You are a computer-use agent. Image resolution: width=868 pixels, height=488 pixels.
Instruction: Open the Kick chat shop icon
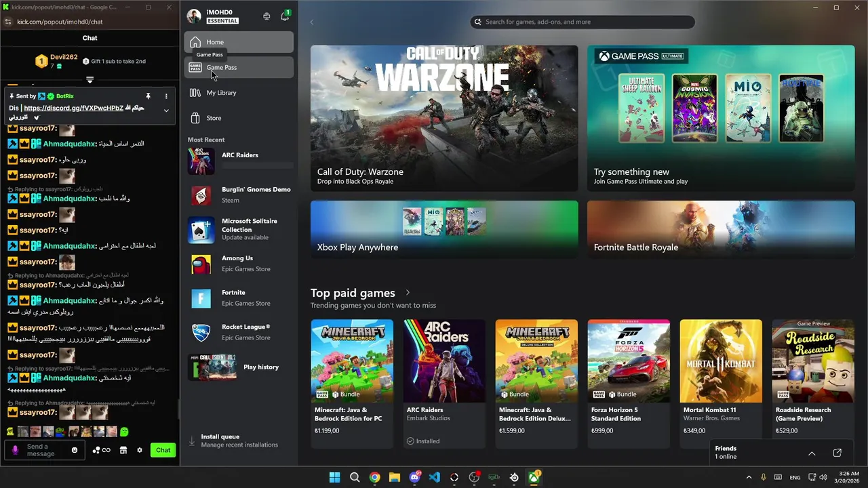(123, 450)
